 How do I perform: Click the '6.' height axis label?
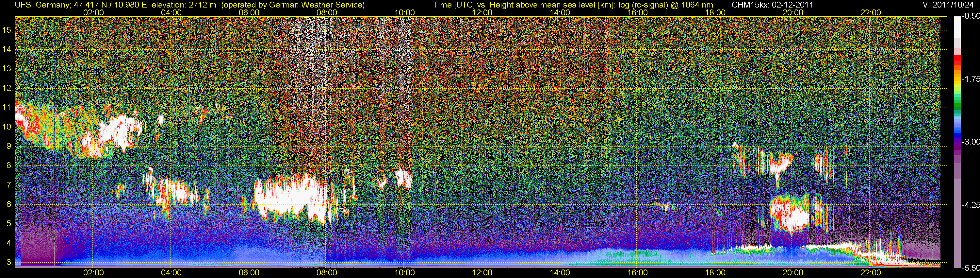[x=9, y=204]
